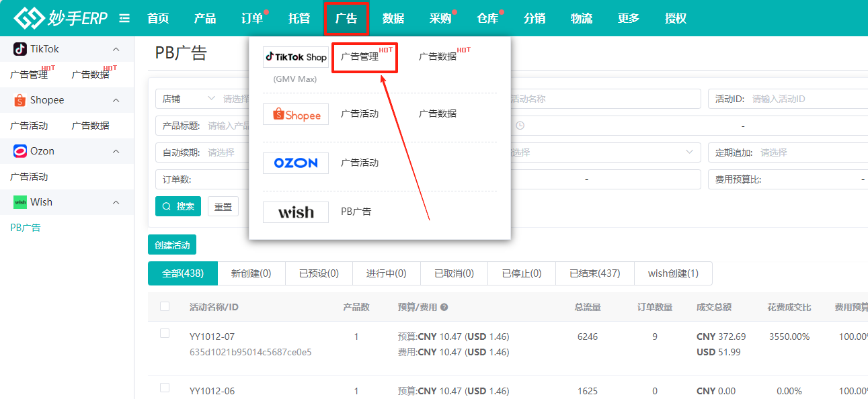Image resolution: width=868 pixels, height=399 pixels.
Task: Click the Ozon icon in sidebar
Action: point(20,151)
